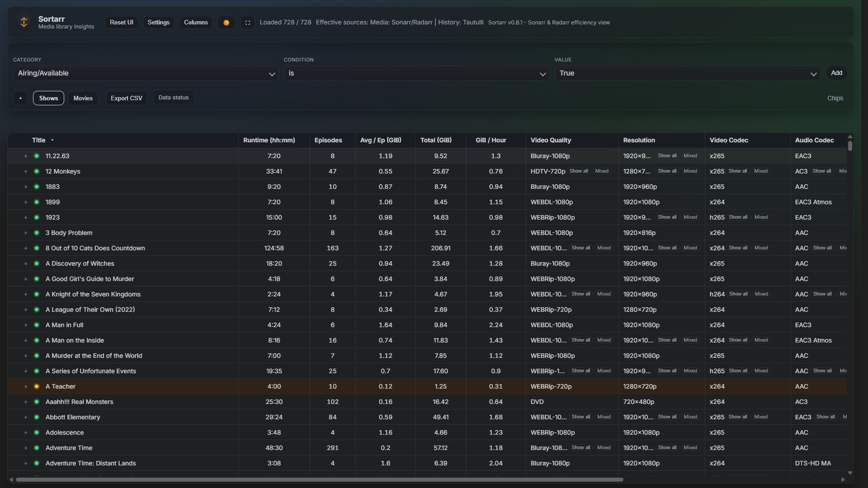This screenshot has width=868, height=488.
Task: Switch to the Movies tab
Action: click(83, 98)
